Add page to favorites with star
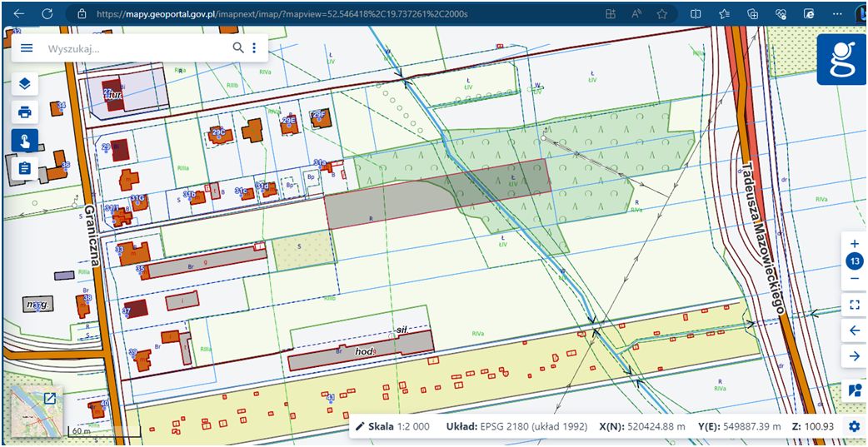Image resolution: width=868 pixels, height=447 pixels. pyautogui.click(x=661, y=13)
